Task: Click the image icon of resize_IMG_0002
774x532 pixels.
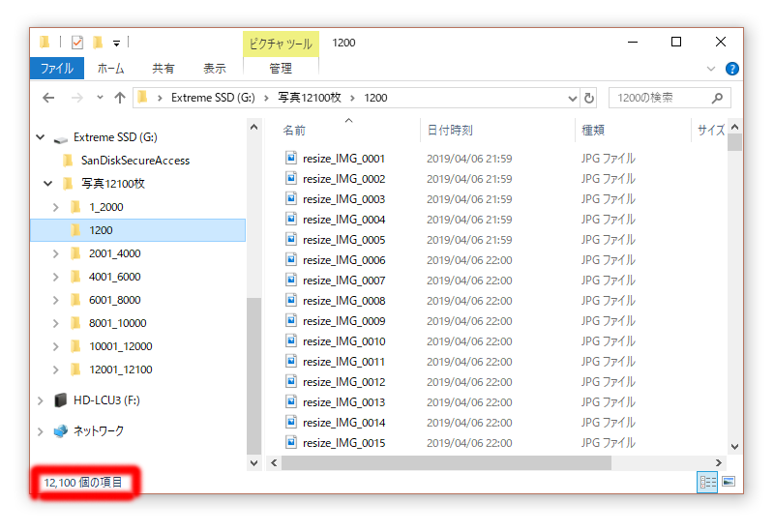Action: tap(291, 178)
